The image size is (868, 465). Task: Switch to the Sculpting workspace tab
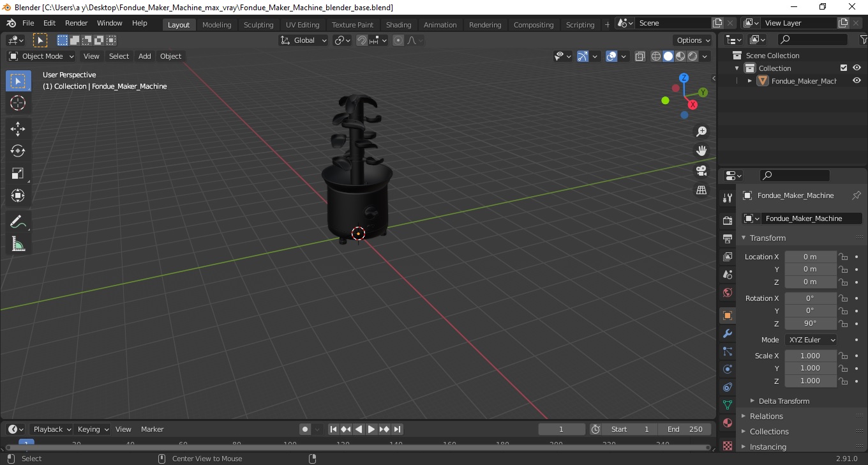pos(258,25)
